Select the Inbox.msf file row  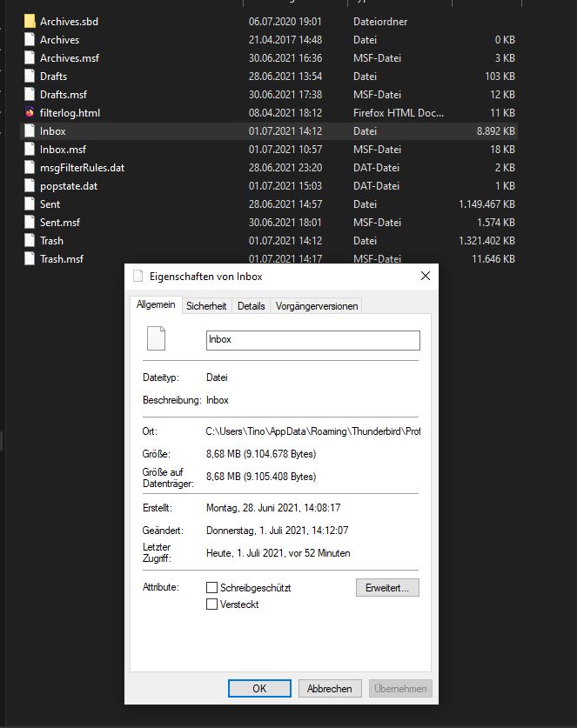click(x=63, y=150)
